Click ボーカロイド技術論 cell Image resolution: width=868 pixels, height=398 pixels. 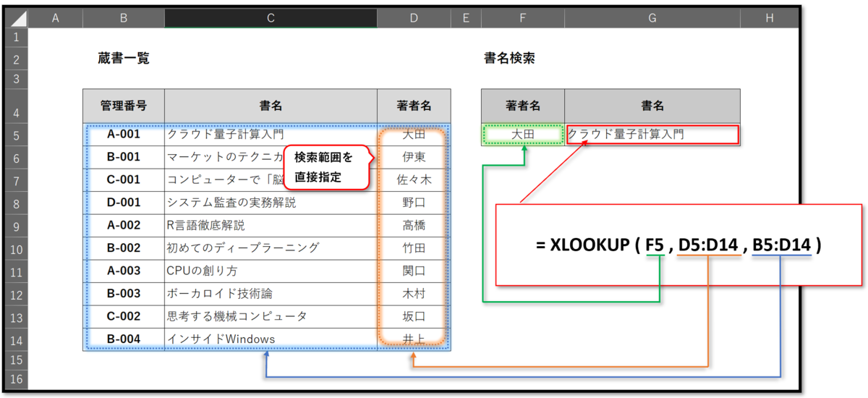[271, 294]
